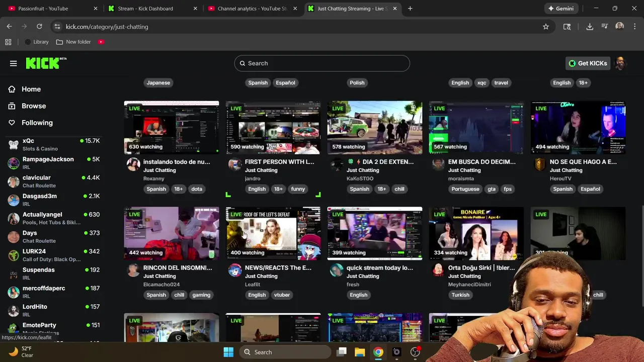Open clavicular channel in sidebar
The image size is (644, 362).
click(x=54, y=182)
